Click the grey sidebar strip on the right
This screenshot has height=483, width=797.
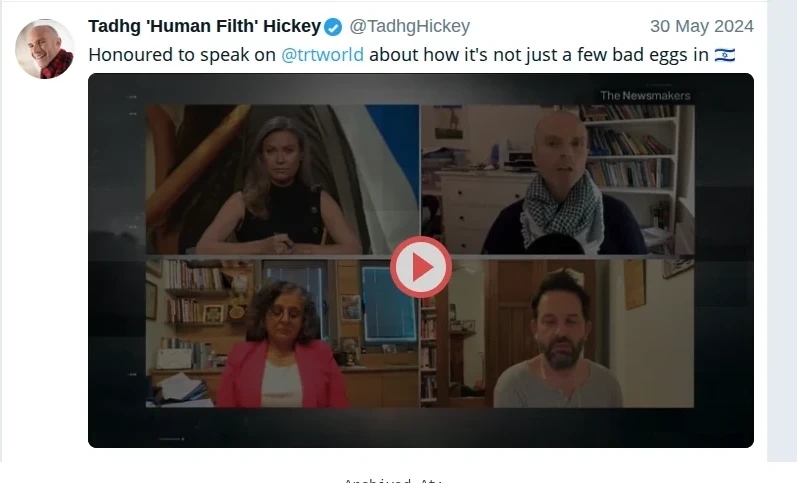782,231
